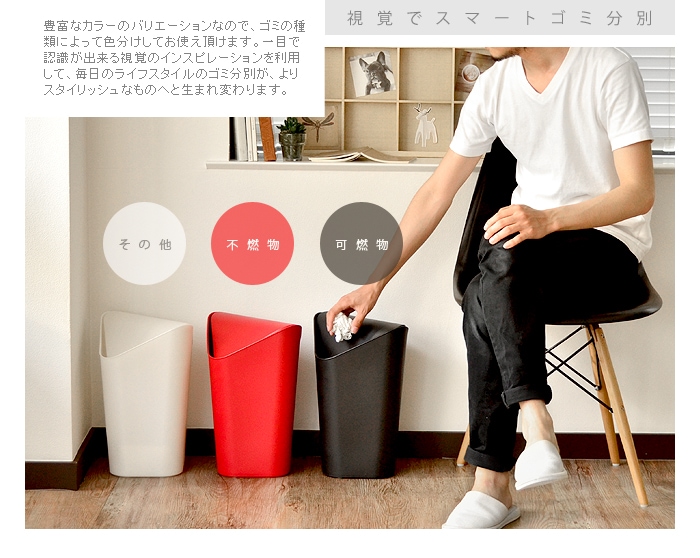Image resolution: width=700 pixels, height=558 pixels.
Task: Click the potted succulent plant on the ledge
Action: tap(292, 139)
